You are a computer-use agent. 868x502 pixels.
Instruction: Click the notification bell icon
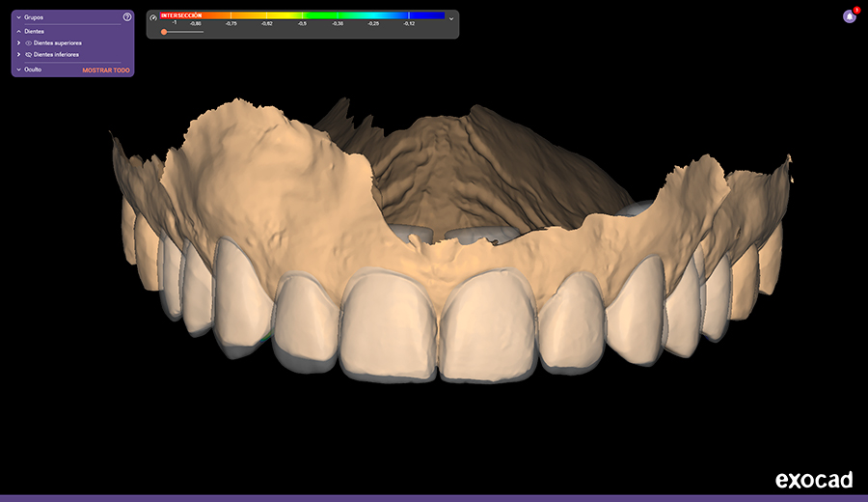click(x=849, y=16)
